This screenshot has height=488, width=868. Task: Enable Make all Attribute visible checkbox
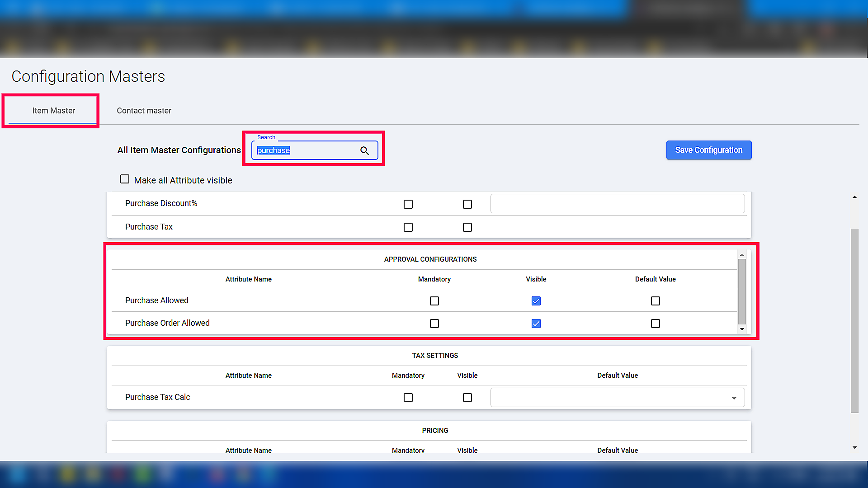125,179
